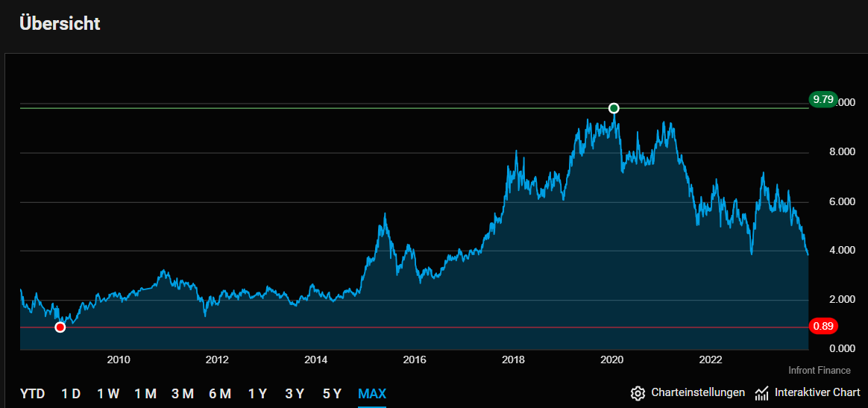Show the 1 Y chart range
The image size is (868, 408).
point(257,394)
